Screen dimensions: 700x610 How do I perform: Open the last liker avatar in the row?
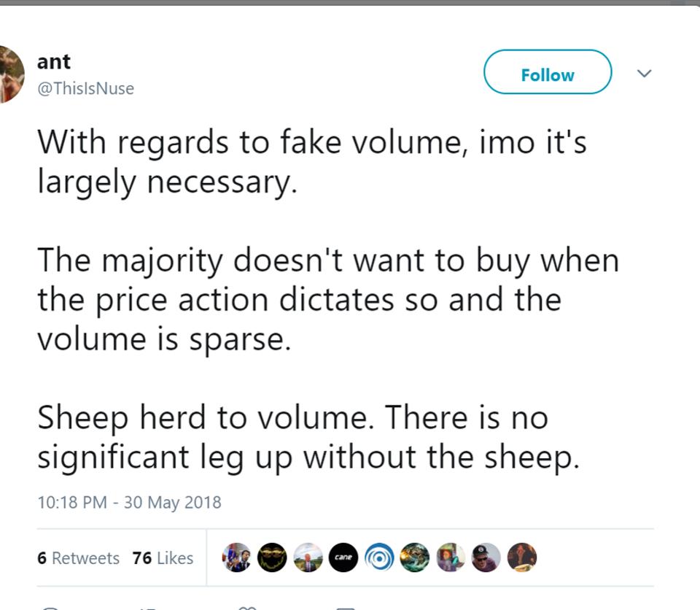[x=521, y=557]
